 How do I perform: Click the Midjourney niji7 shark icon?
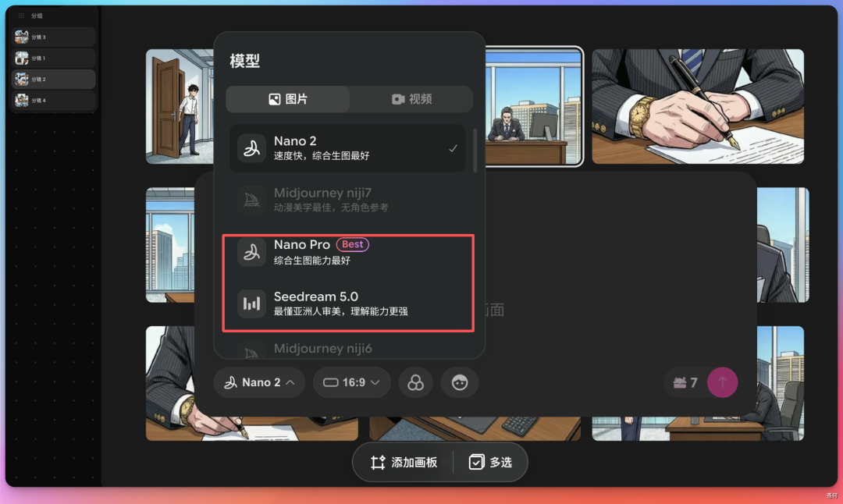251,200
